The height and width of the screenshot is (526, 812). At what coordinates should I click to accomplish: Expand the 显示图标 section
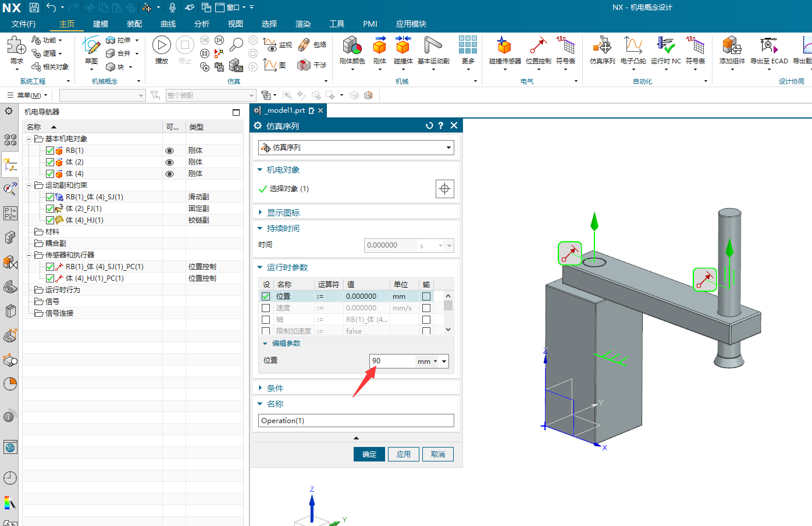coord(260,213)
